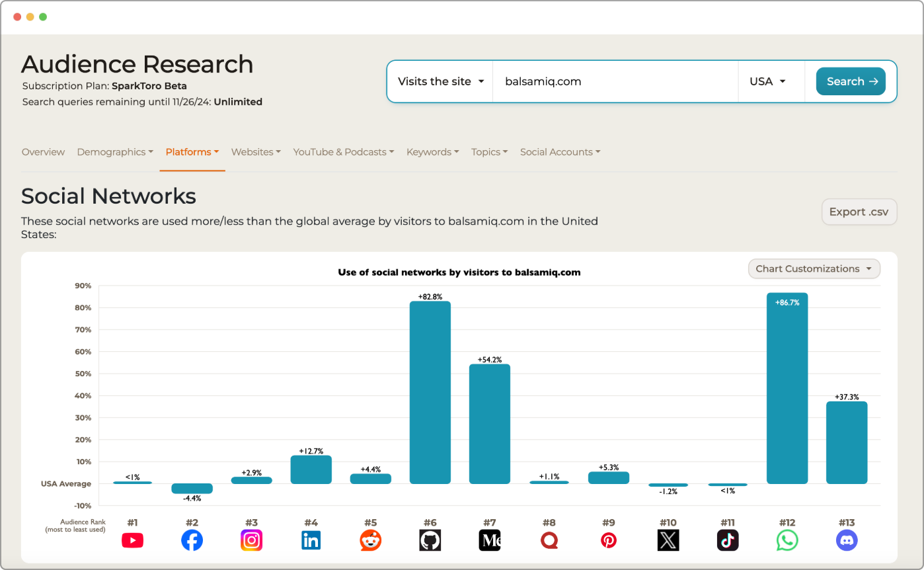This screenshot has height=570, width=924.
Task: Click the Export .csv button
Action: pyautogui.click(x=859, y=212)
